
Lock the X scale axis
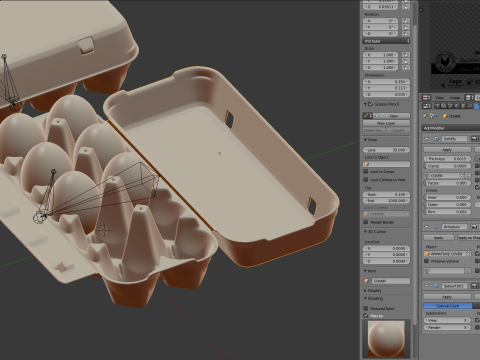(x=406, y=55)
